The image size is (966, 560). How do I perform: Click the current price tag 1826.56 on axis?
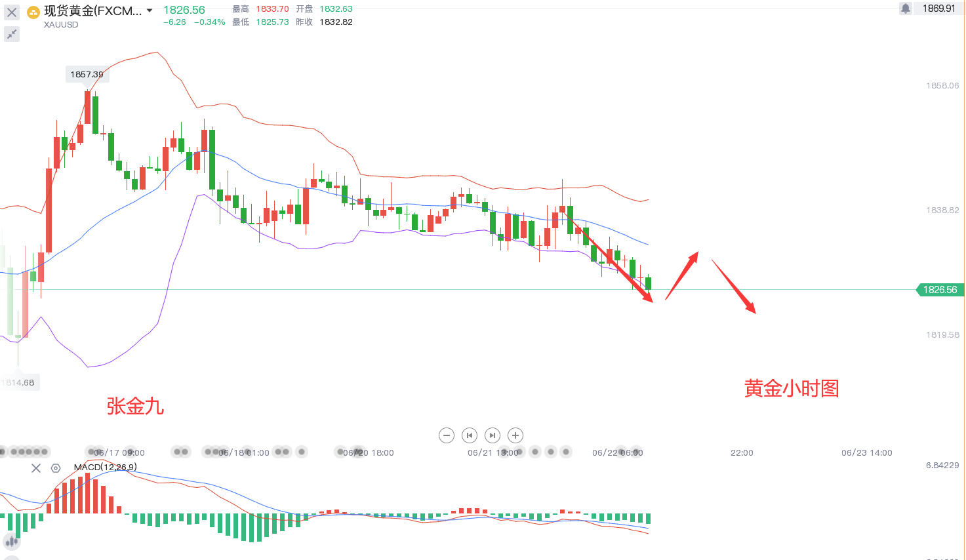click(x=940, y=290)
